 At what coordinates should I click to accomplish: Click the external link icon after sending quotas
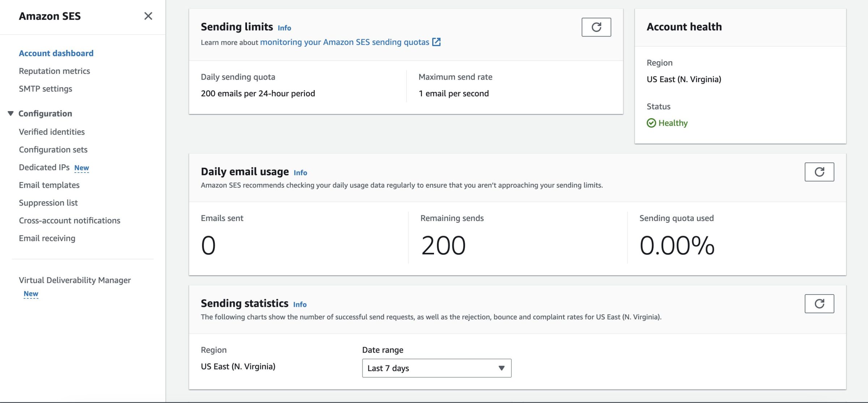pos(437,42)
